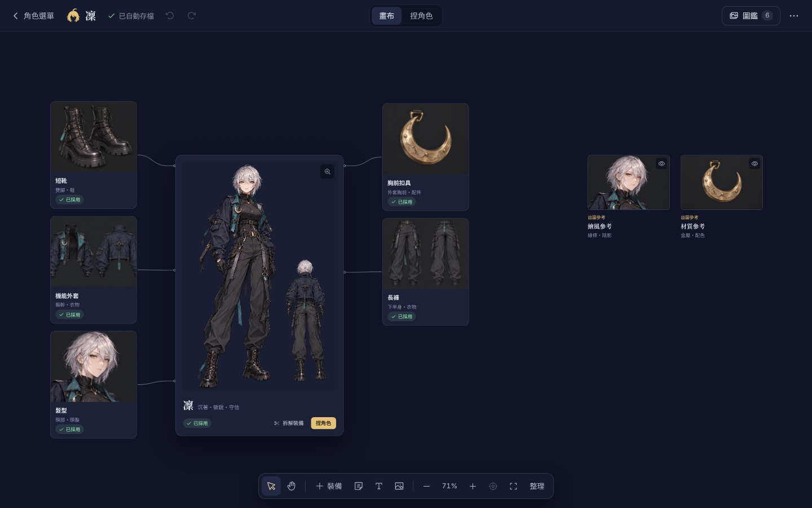Select the pointer selection tool
The width and height of the screenshot is (812, 508).
(271, 486)
